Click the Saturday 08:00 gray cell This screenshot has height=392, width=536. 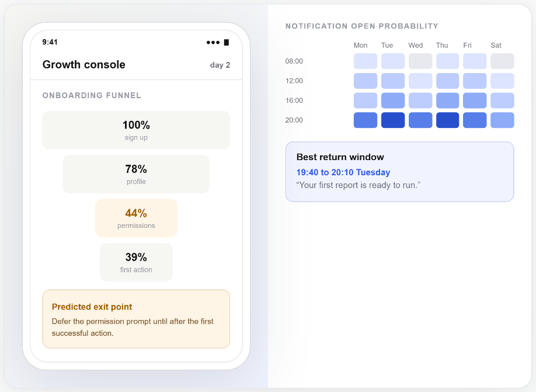(502, 61)
